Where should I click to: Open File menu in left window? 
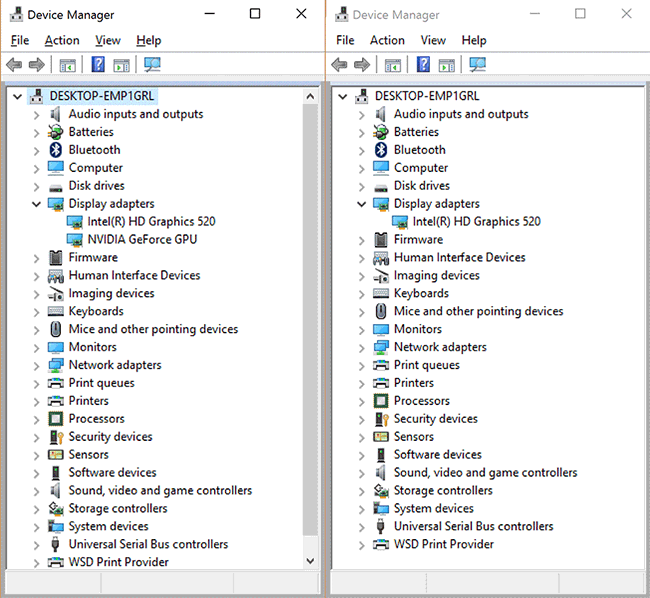coord(20,40)
